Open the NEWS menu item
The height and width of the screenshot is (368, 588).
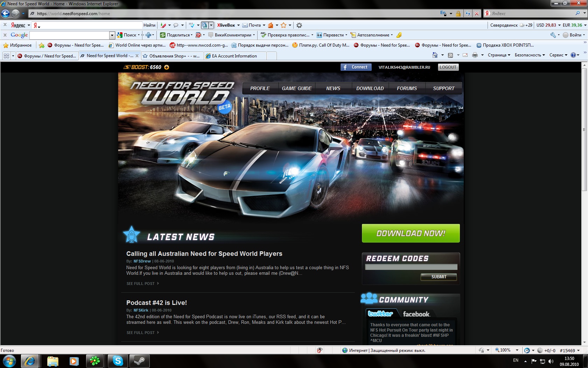[333, 88]
